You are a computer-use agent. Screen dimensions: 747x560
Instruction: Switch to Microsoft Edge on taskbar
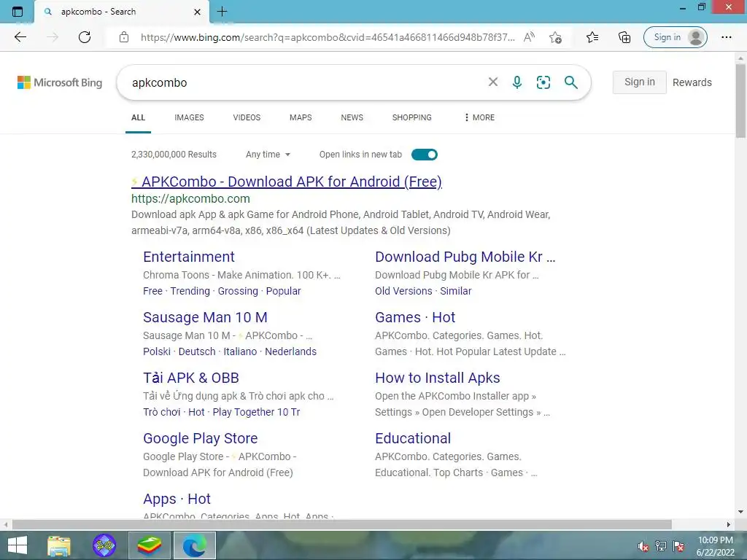click(x=194, y=545)
